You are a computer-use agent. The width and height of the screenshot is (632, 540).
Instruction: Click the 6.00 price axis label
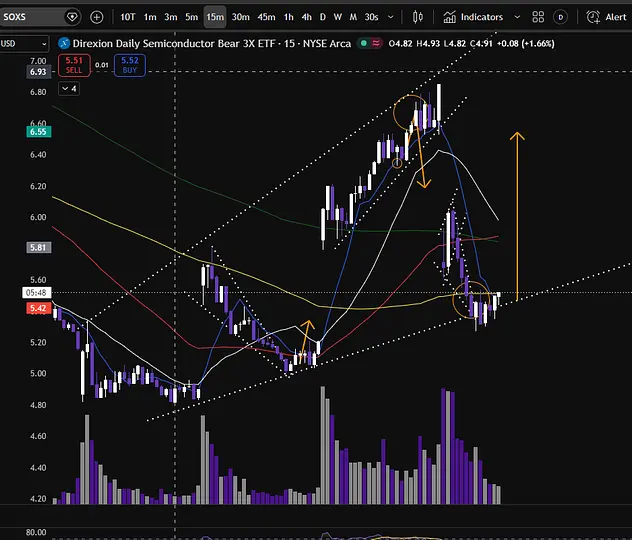click(38, 217)
